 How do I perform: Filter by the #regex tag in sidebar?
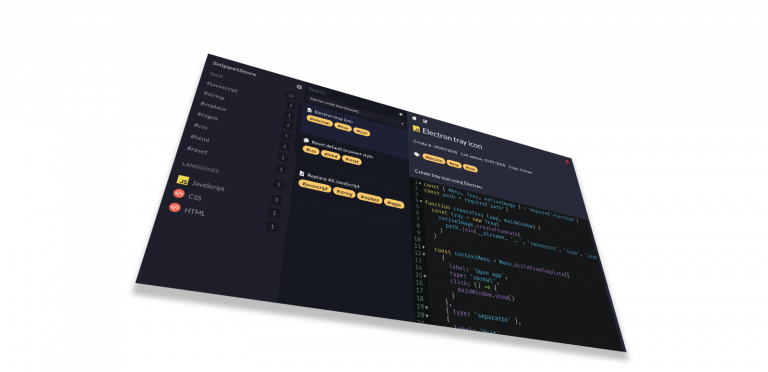click(208, 116)
